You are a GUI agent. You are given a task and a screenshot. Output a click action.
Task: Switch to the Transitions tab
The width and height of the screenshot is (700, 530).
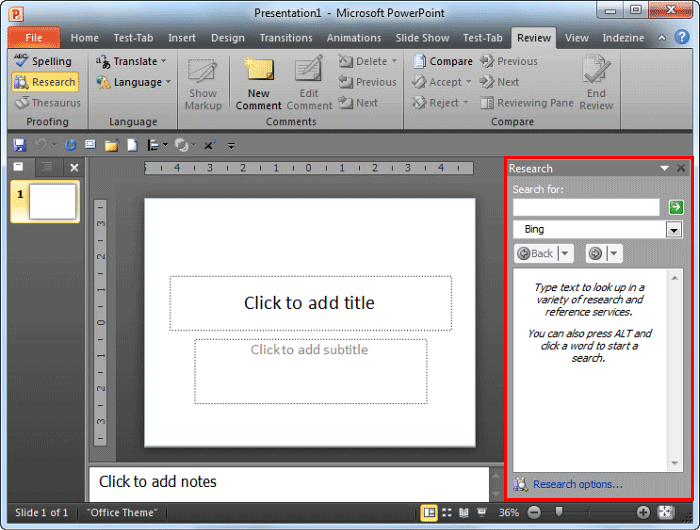point(286,38)
